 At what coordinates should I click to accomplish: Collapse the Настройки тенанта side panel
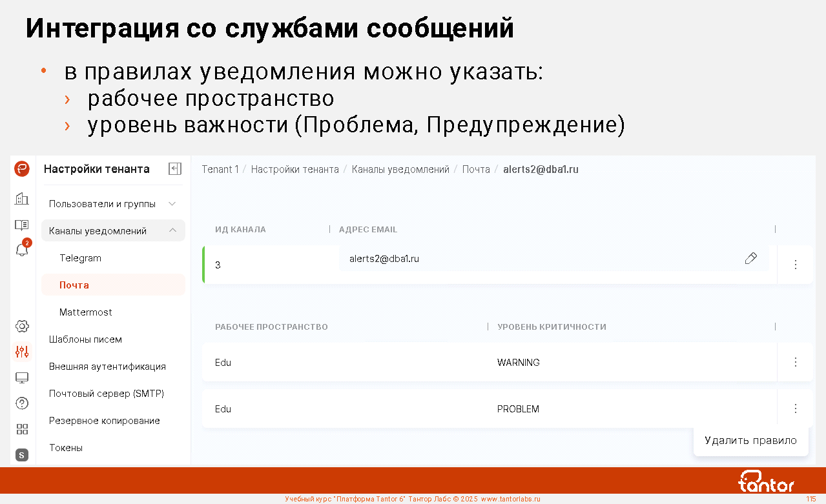174,169
